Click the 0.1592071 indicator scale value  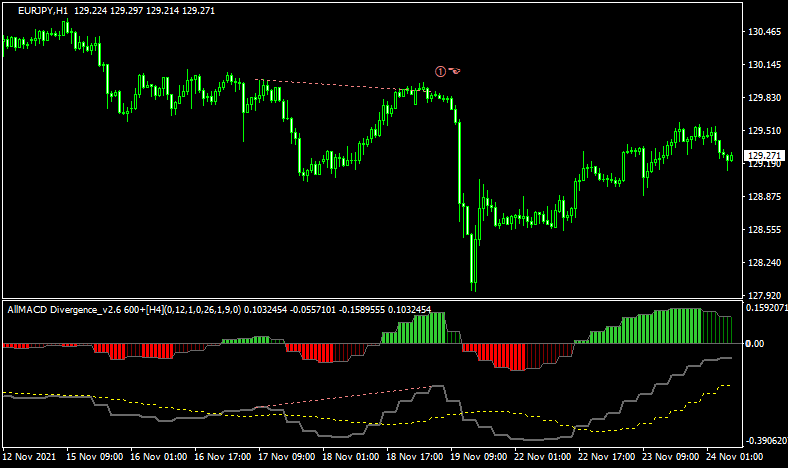tap(765, 308)
